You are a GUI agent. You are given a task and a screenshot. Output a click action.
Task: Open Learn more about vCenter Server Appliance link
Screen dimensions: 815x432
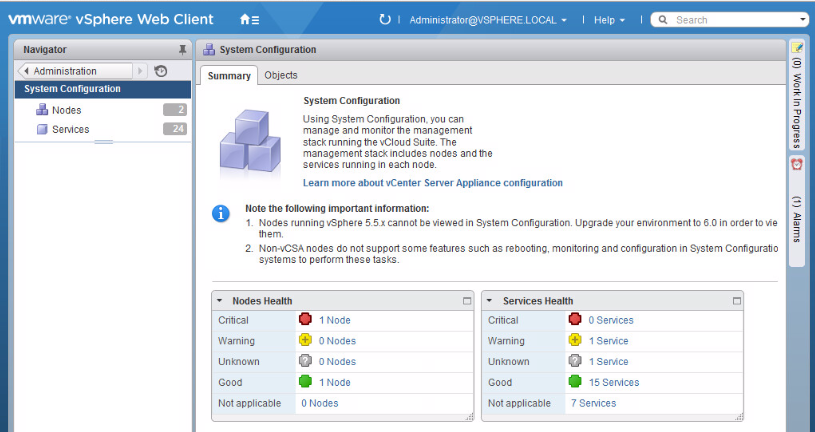point(432,183)
